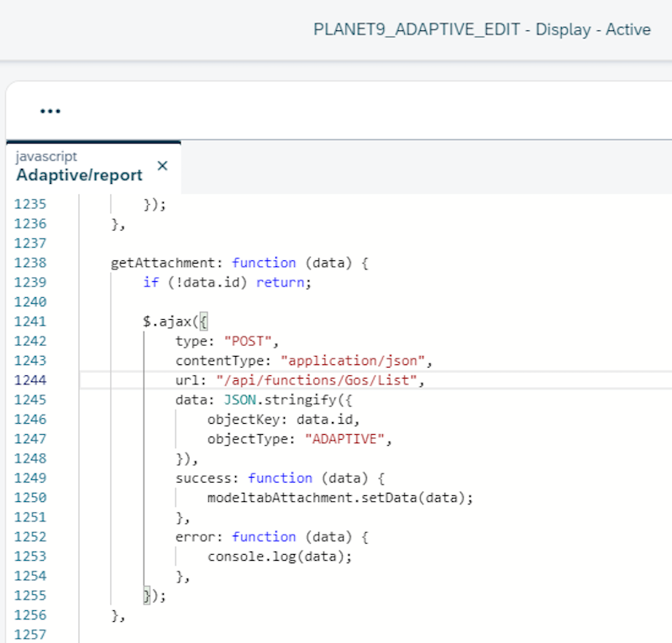
Task: Click the error: function (data) line
Action: pyautogui.click(x=272, y=536)
